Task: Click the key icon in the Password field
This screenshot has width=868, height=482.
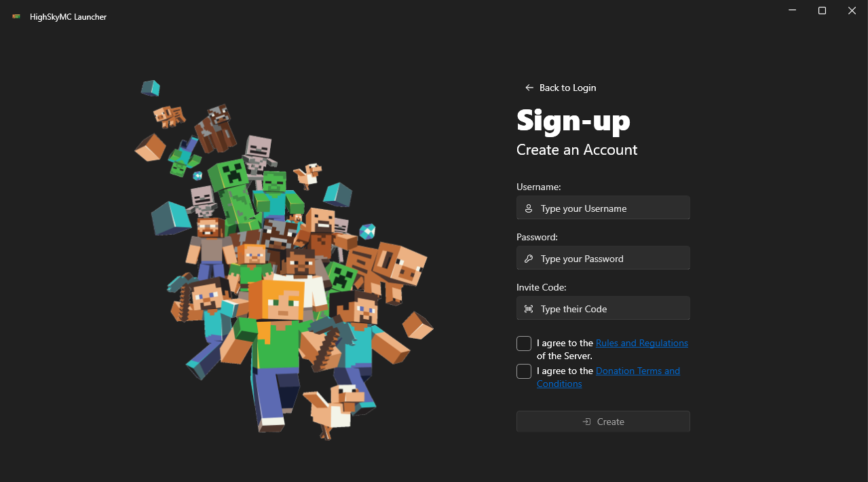Action: pyautogui.click(x=529, y=259)
